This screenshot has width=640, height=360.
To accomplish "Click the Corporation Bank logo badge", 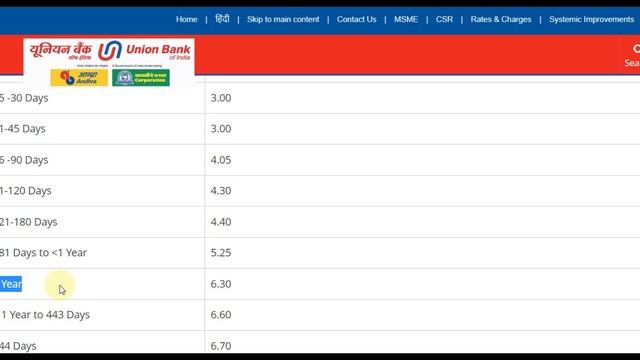I will coord(141,78).
